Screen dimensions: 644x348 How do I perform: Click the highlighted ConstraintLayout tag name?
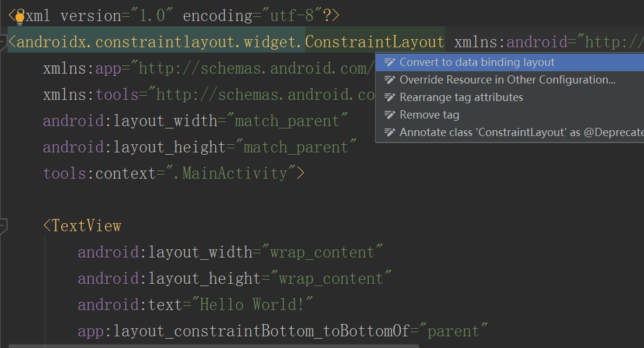(x=375, y=41)
